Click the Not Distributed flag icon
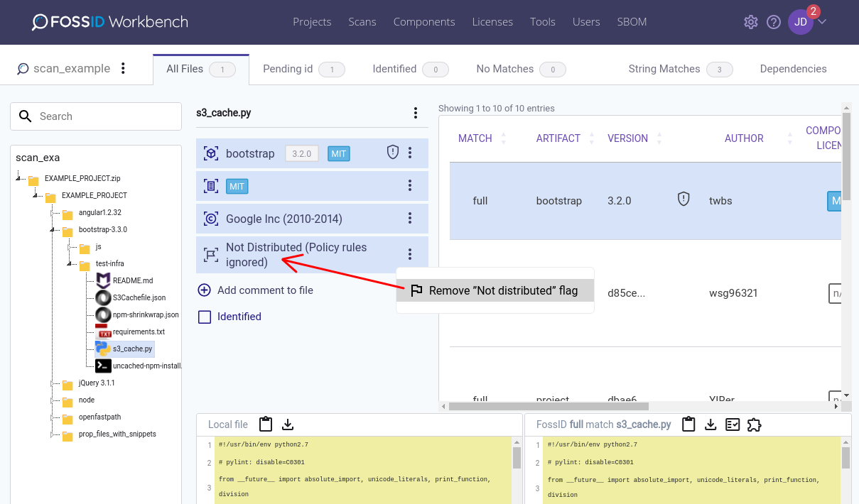Screen dimensions: 859x504 click(211, 254)
